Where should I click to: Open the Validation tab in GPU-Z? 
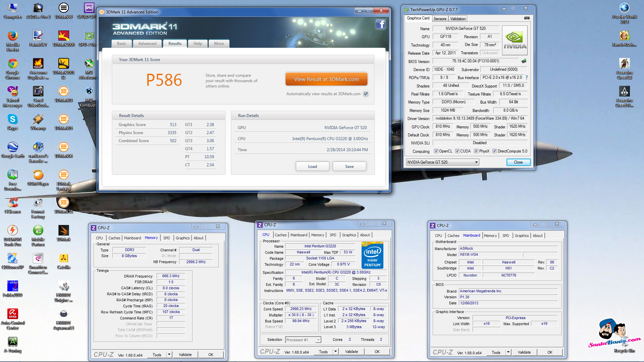tap(458, 19)
